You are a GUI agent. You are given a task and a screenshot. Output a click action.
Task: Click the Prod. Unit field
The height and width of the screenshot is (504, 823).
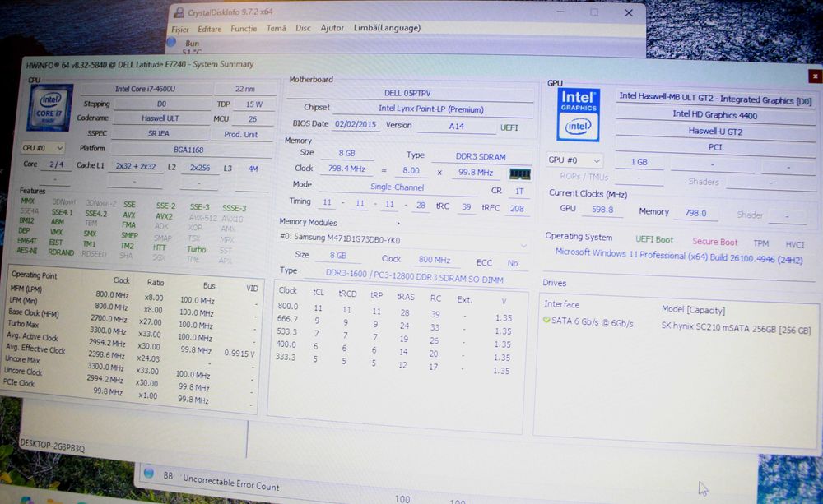240,134
